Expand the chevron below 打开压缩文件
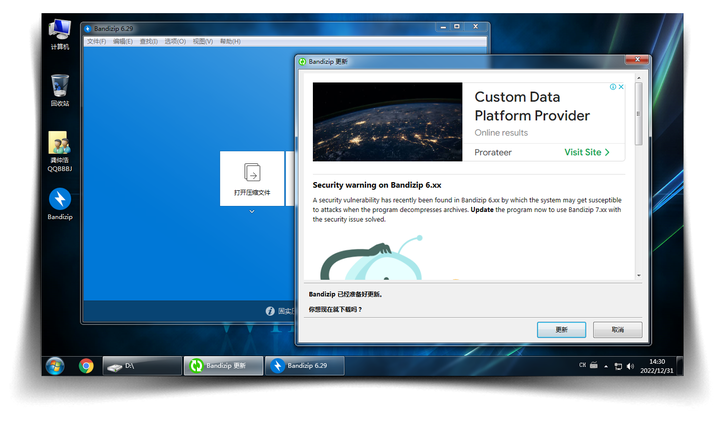This screenshot has width=720, height=427. tap(252, 212)
